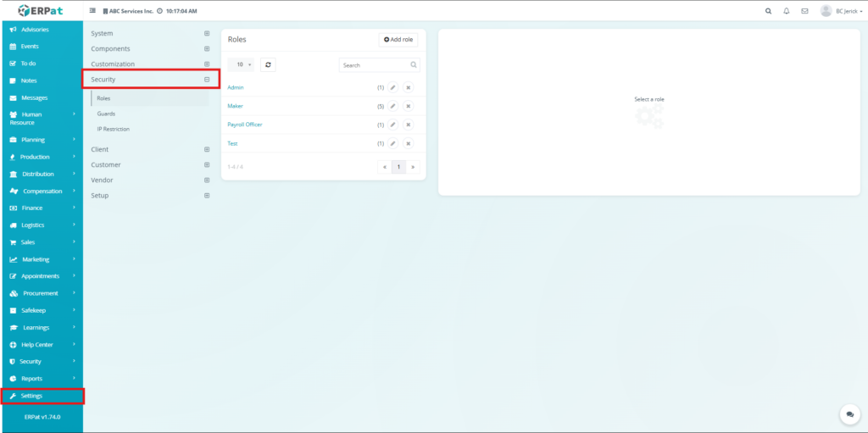This screenshot has height=433, width=868.
Task: Open the mail envelope icon in top bar
Action: click(804, 11)
